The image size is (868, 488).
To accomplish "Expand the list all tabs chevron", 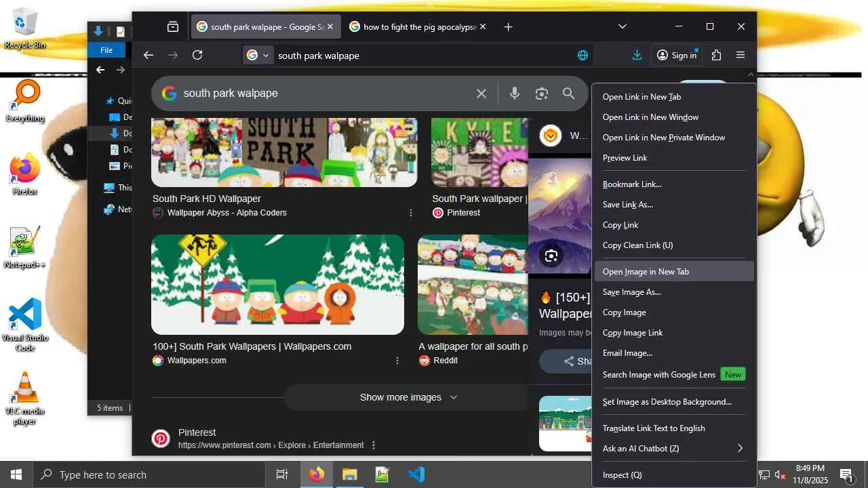I will (x=623, y=27).
